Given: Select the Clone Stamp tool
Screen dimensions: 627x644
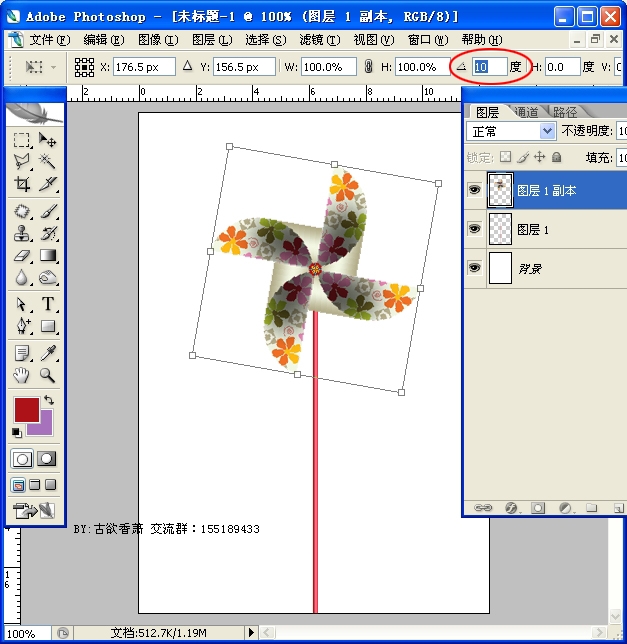Looking at the screenshot, I should pyautogui.click(x=22, y=233).
